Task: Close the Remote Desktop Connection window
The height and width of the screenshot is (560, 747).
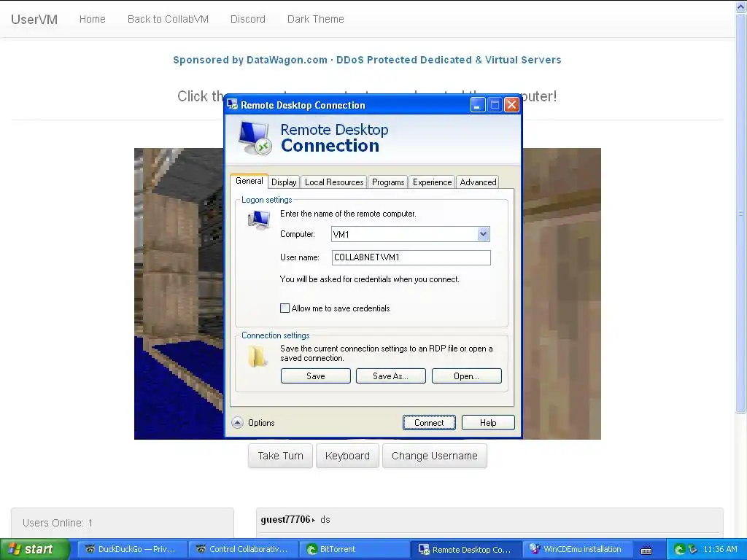Action: click(x=511, y=105)
